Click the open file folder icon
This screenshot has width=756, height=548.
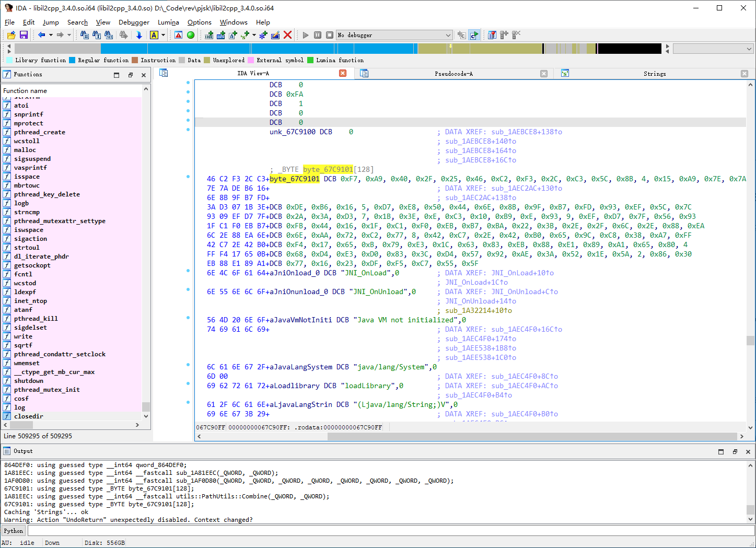(11, 35)
